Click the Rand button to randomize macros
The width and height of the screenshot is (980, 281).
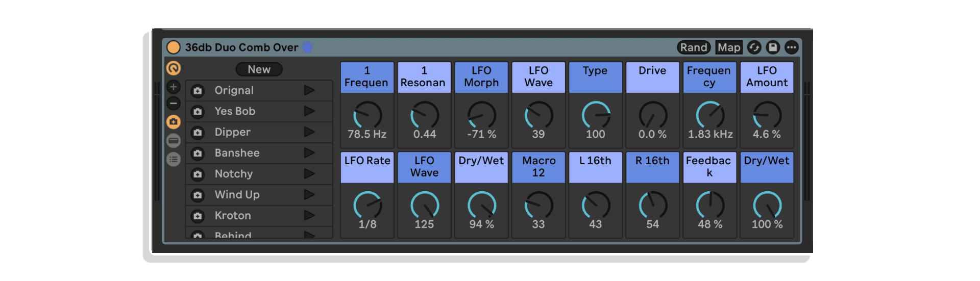[x=694, y=47]
